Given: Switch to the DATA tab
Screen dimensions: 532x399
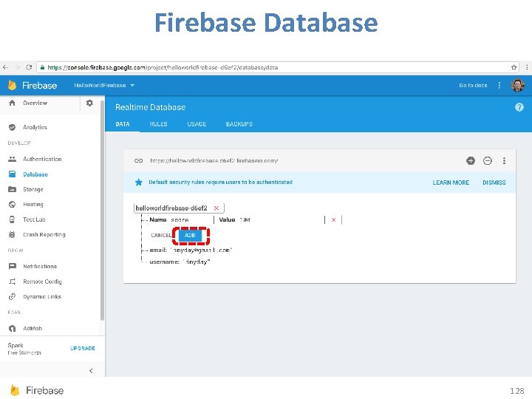Looking at the screenshot, I should point(123,124).
